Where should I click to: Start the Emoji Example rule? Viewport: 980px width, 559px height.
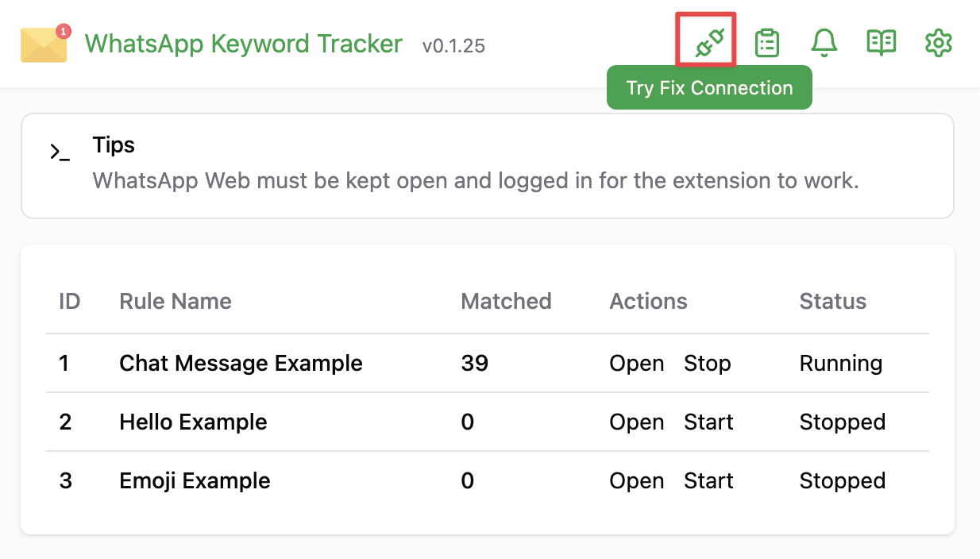[708, 481]
